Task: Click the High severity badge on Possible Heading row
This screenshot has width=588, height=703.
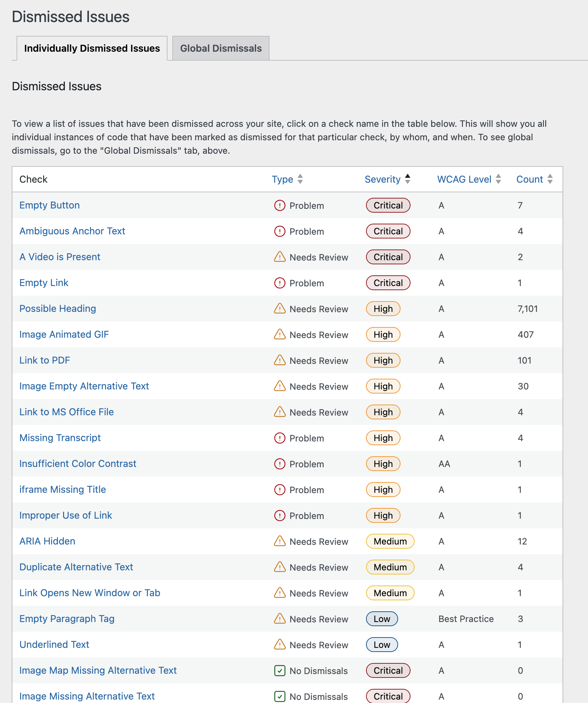Action: (383, 309)
